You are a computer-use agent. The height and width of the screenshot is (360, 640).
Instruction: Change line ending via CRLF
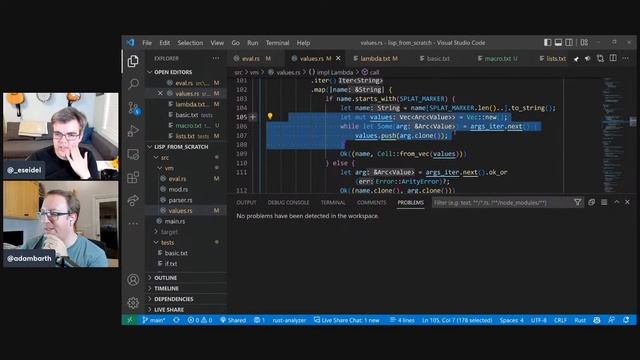[560, 320]
